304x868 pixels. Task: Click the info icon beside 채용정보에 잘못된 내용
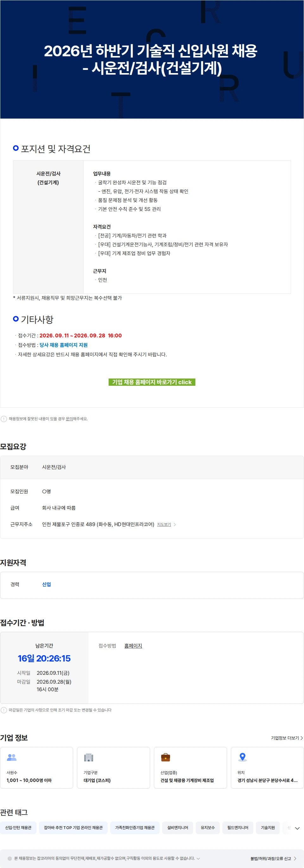pos(4,419)
